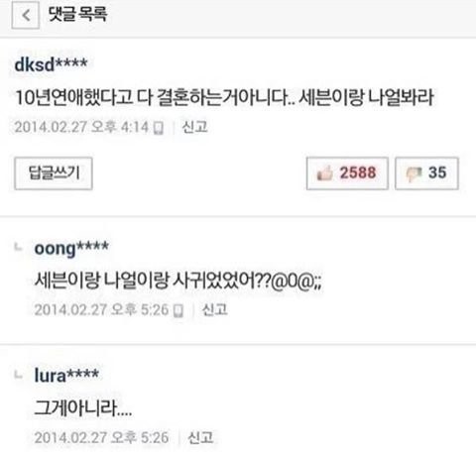This screenshot has height=459, width=476.
Task: Tap the mobile icon beside 4:14 timestamp
Action: point(159,128)
